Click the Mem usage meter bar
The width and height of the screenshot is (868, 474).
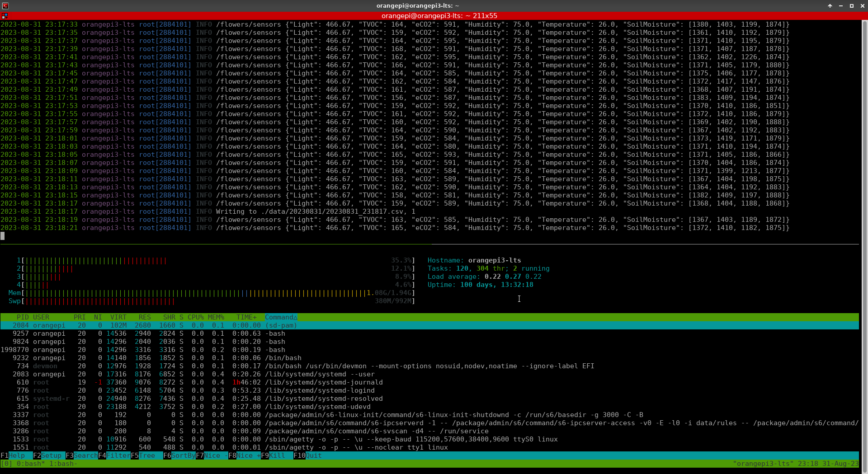[x=212, y=293]
